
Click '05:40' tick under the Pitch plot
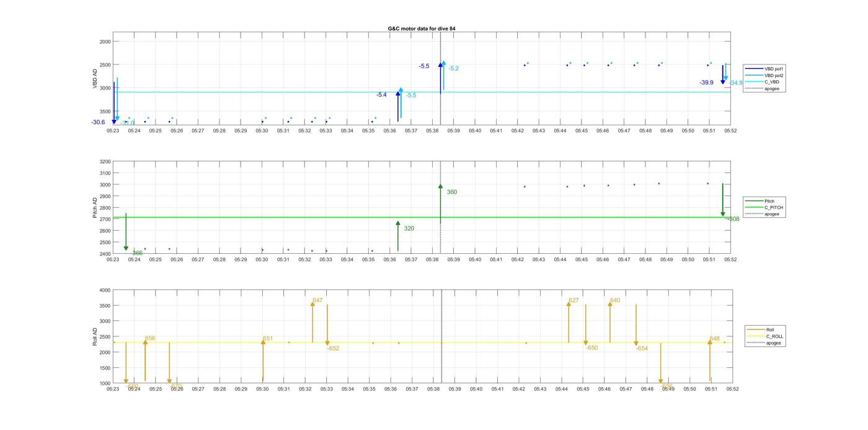pyautogui.click(x=475, y=259)
